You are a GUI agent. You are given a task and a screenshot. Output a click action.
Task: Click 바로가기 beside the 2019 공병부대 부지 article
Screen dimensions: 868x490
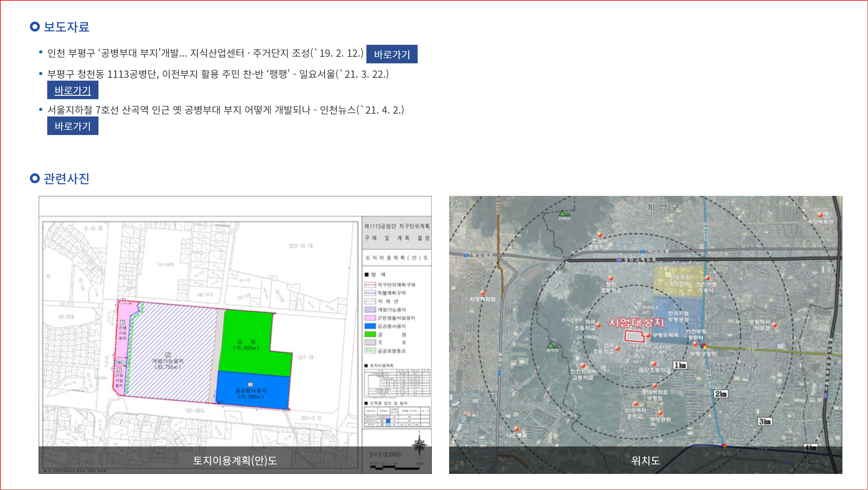tap(391, 54)
